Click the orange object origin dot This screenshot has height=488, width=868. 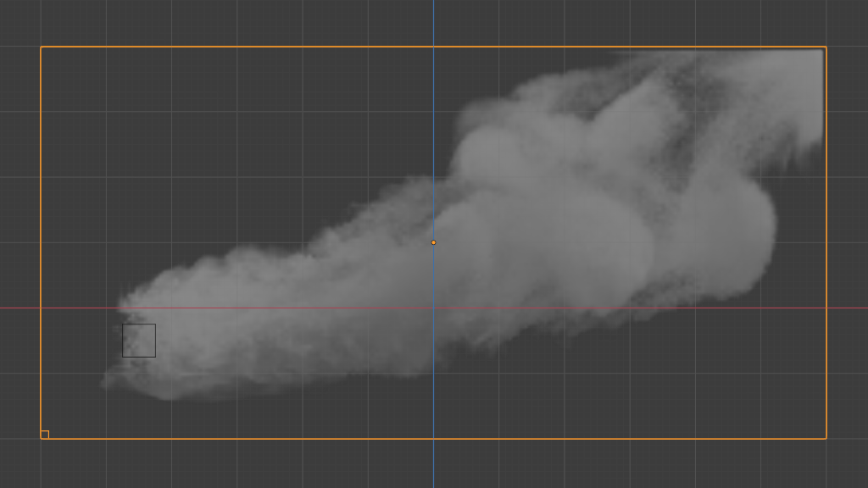[x=434, y=242]
